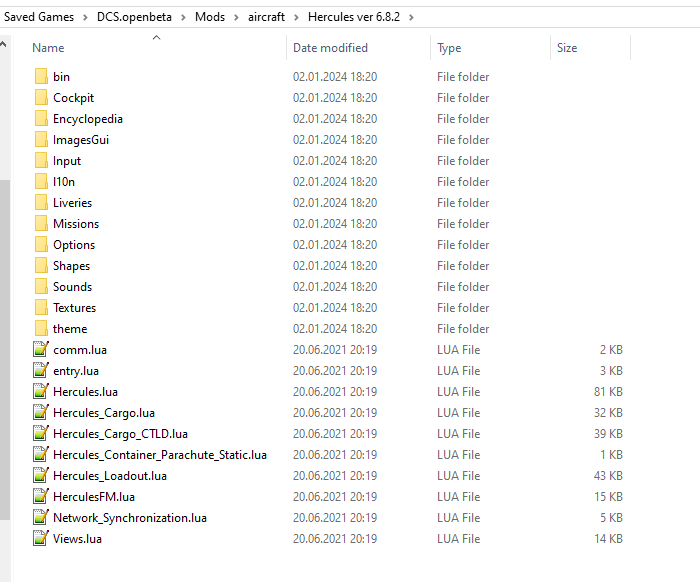This screenshot has height=582, width=700.
Task: Click the Hercules.lua file icon
Action: click(41, 391)
